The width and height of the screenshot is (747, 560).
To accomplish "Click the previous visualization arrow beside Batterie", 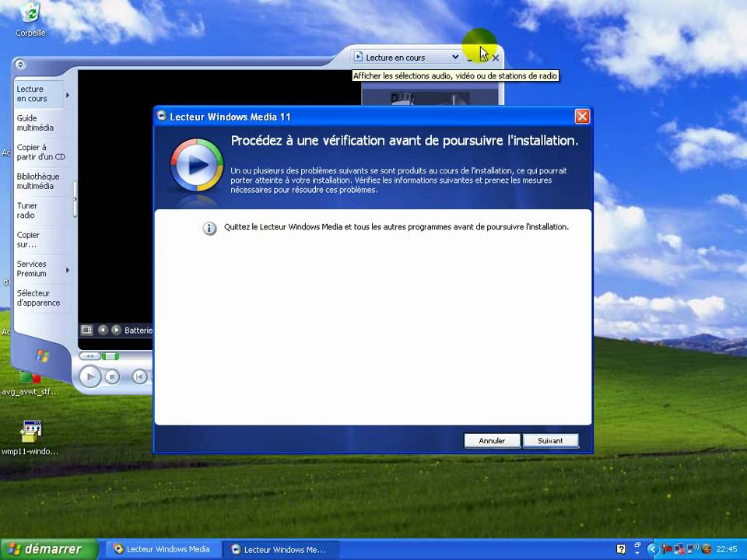I will [x=103, y=330].
